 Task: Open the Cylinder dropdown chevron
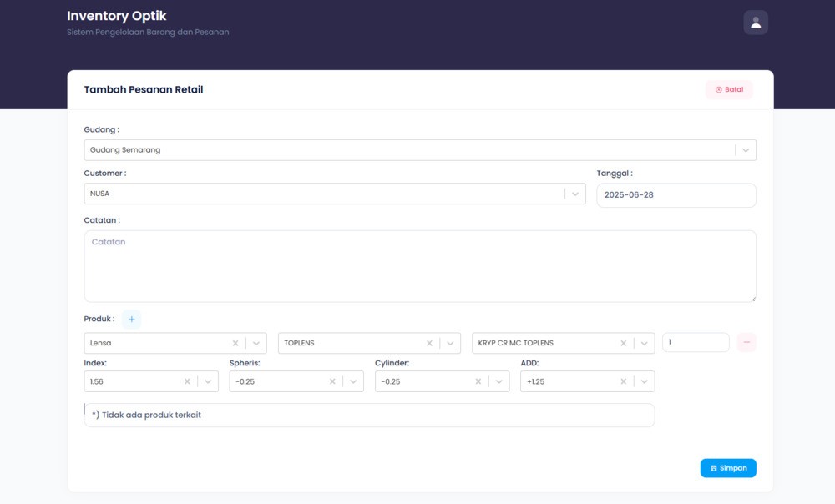[x=499, y=381]
